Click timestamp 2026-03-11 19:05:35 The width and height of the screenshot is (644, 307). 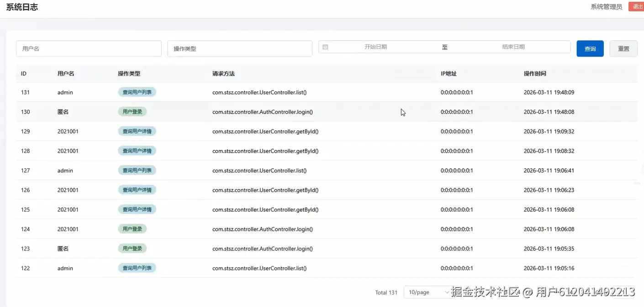[549, 249]
